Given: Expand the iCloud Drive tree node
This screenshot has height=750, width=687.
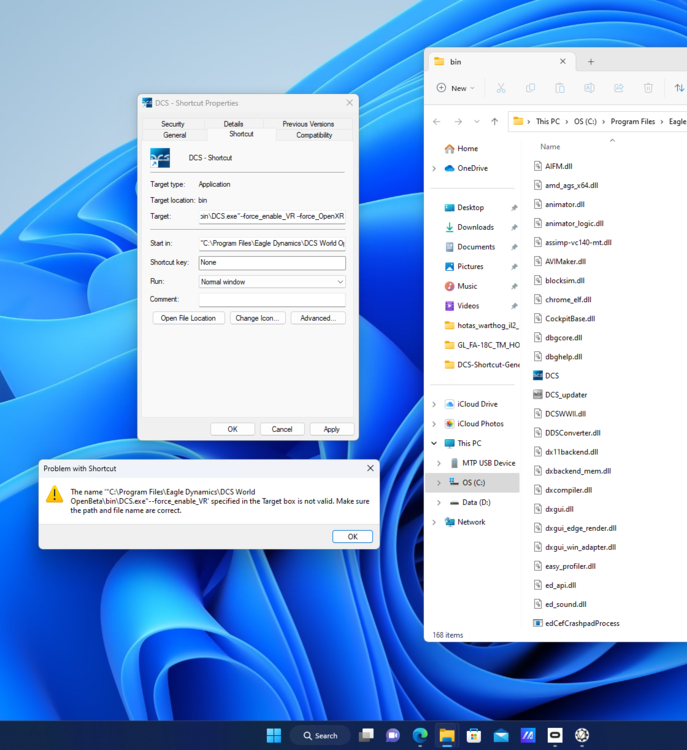Looking at the screenshot, I should 434,405.
